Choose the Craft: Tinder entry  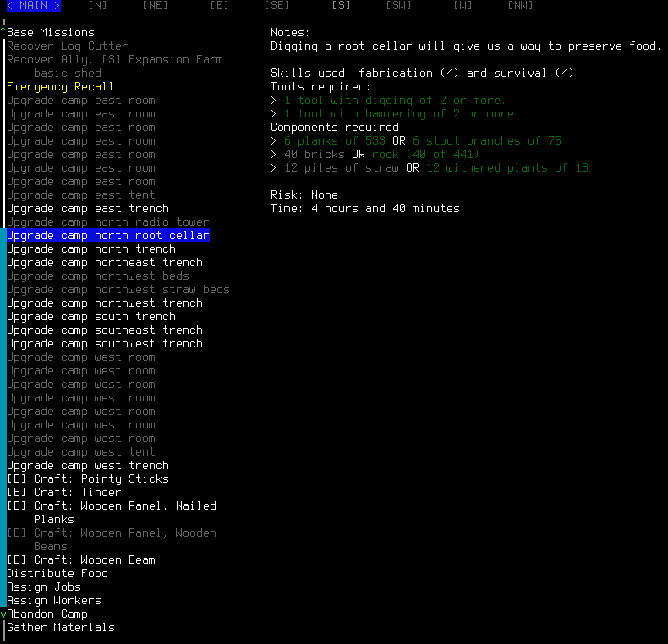[64, 493]
